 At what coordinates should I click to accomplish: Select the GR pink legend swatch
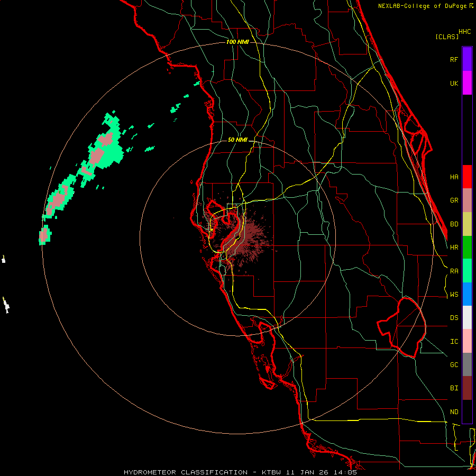pyautogui.click(x=467, y=200)
